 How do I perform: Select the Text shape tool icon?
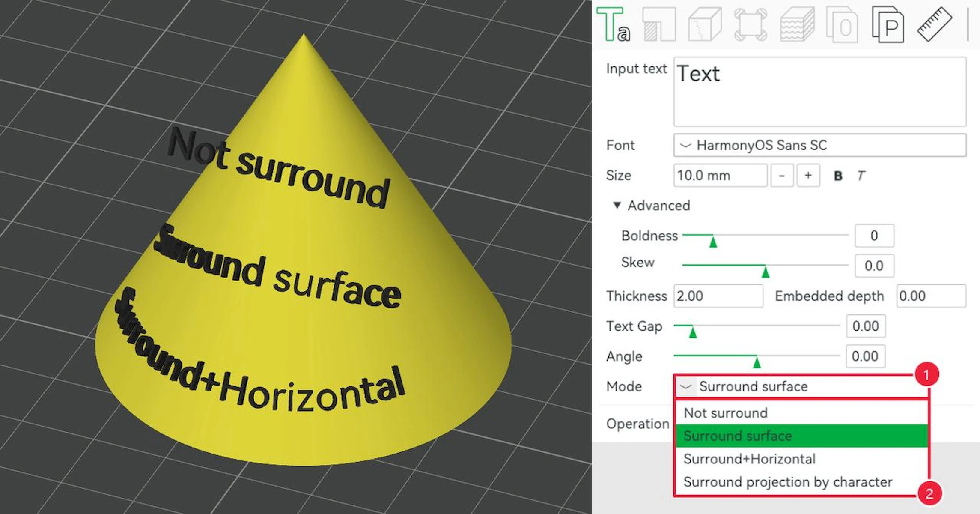click(x=613, y=24)
